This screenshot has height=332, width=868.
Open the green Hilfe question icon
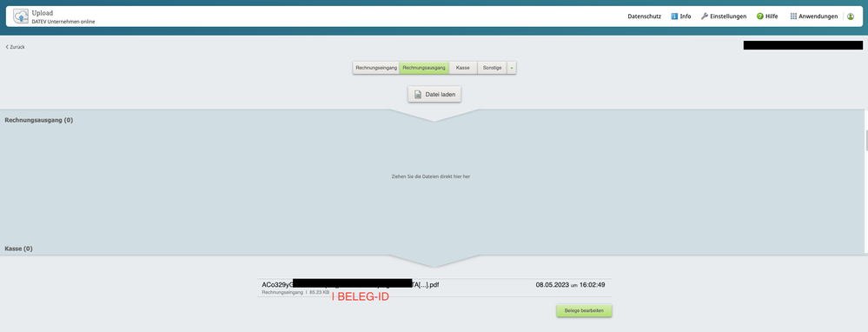[x=760, y=17]
